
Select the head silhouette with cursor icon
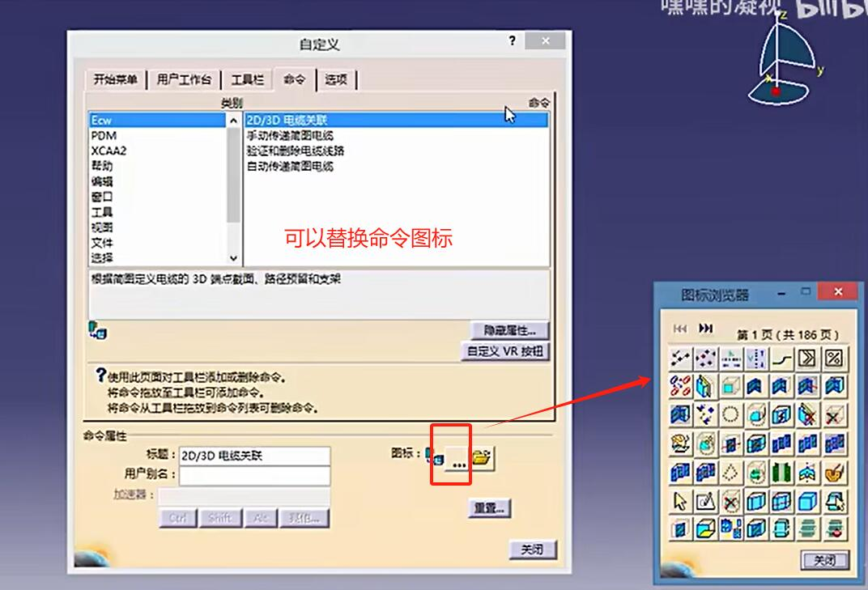pyautogui.click(x=834, y=502)
